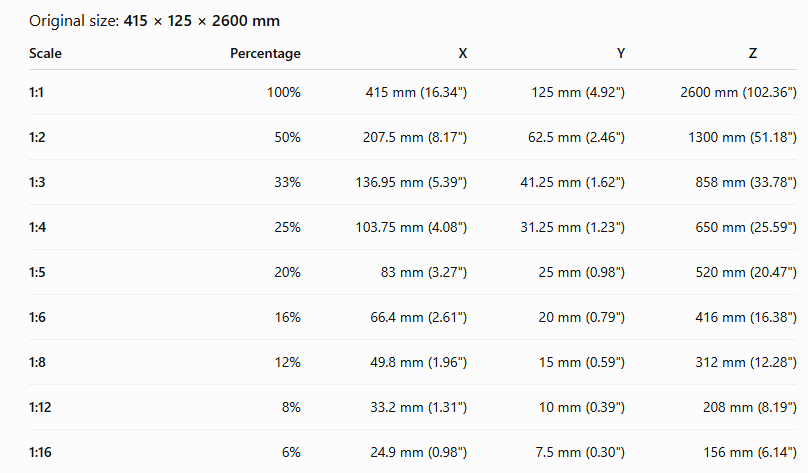
Task: Click the 2600 mm (102.36") Z value
Action: (738, 92)
